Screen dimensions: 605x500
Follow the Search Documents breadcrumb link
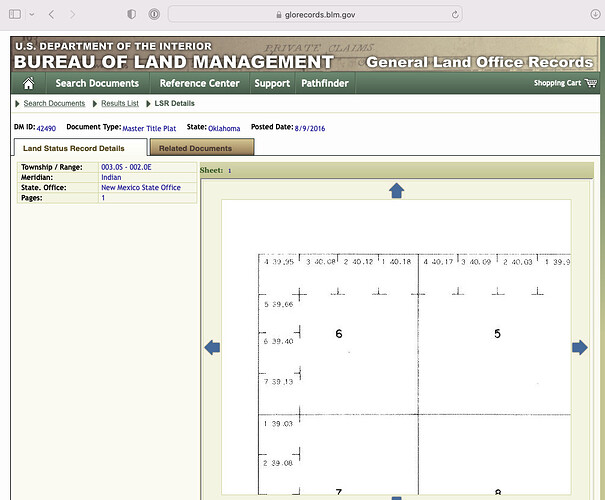point(54,103)
